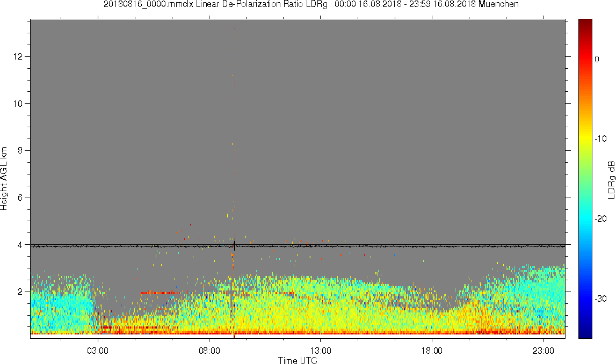The width and height of the screenshot is (616, 364).
Task: Click the height tick label '8'
Action: point(20,151)
